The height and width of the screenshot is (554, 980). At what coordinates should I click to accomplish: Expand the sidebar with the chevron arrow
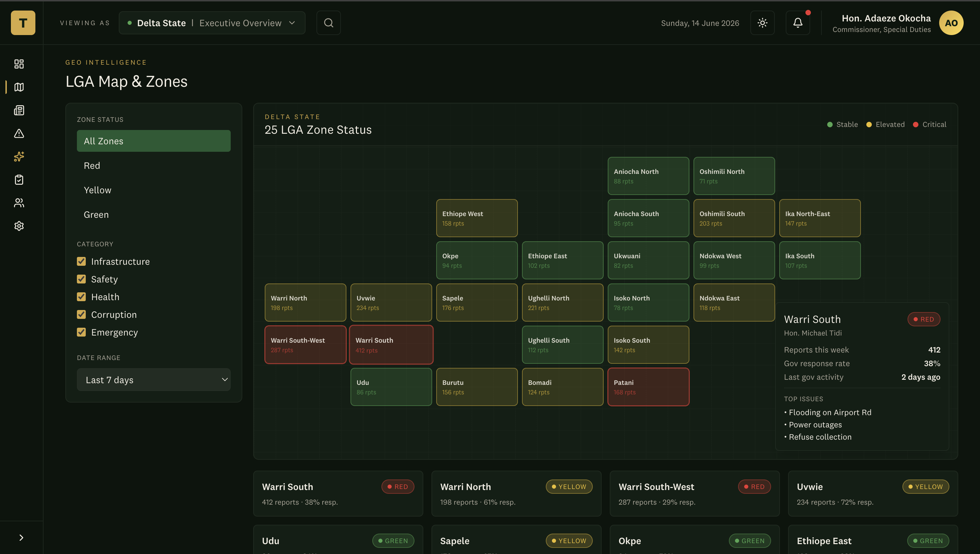click(21, 537)
